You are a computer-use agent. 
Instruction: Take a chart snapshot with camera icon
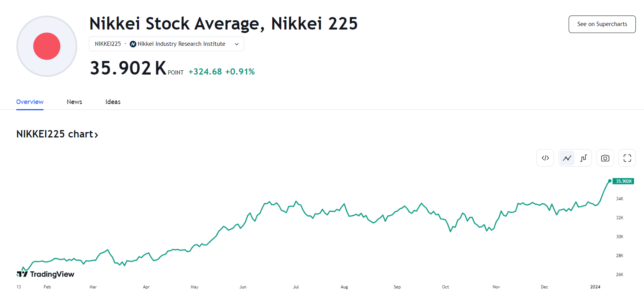pyautogui.click(x=605, y=158)
